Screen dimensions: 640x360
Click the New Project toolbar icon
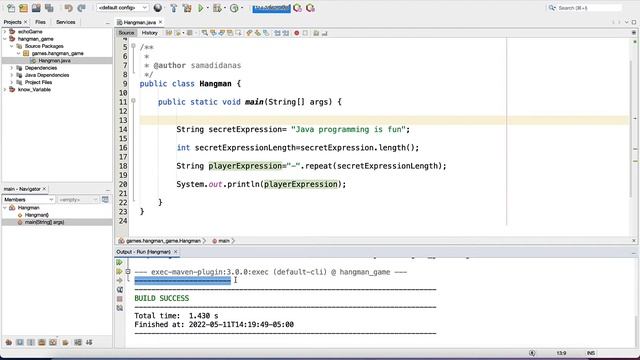click(x=24, y=8)
